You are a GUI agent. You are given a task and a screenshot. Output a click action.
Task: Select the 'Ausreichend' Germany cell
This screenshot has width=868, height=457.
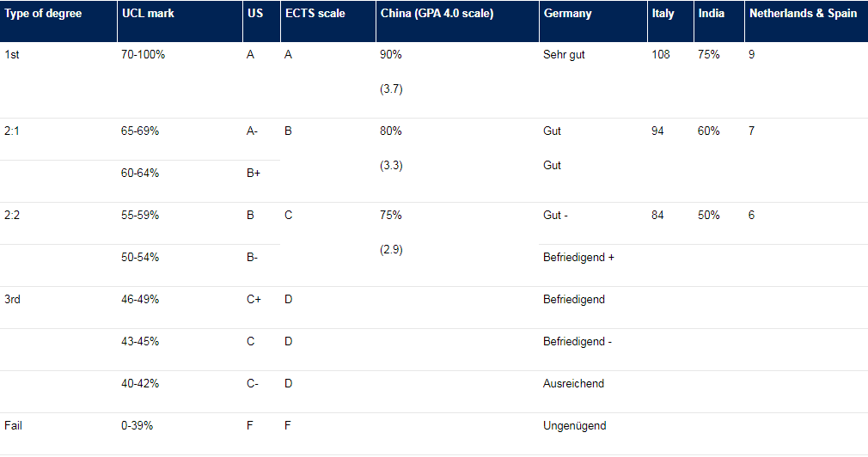coord(573,383)
